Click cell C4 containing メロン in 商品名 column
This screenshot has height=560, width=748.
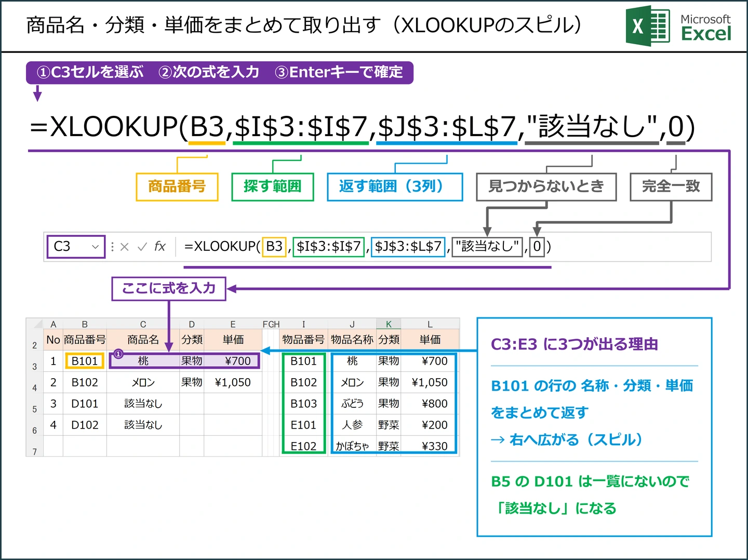(143, 382)
